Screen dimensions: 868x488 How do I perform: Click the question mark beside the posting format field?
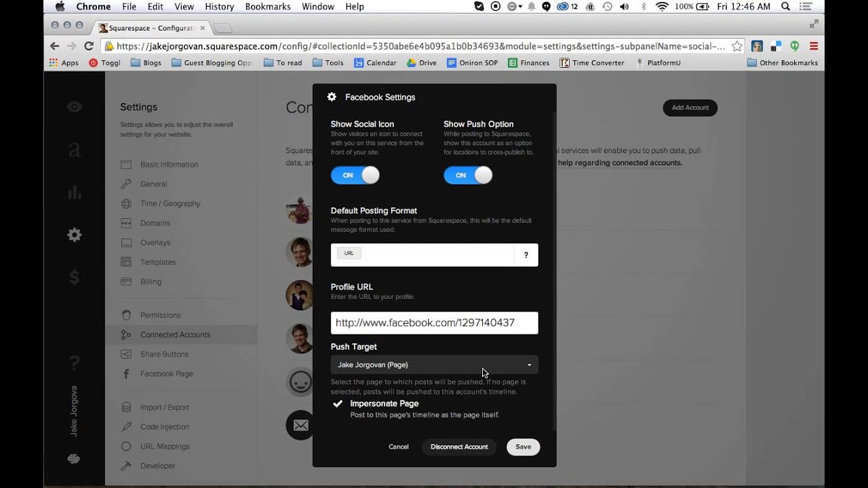pyautogui.click(x=526, y=256)
